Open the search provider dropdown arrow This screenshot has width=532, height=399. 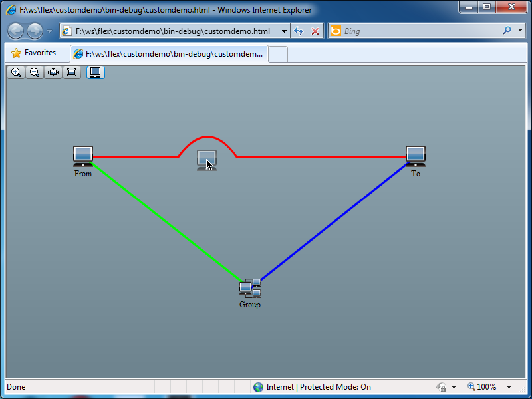(521, 31)
